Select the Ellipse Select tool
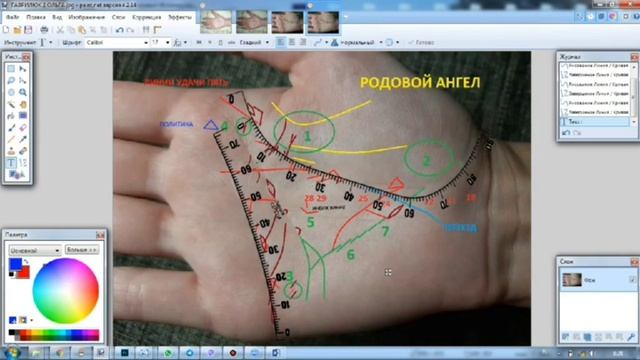Screen dimensions: 640x360 [11, 92]
